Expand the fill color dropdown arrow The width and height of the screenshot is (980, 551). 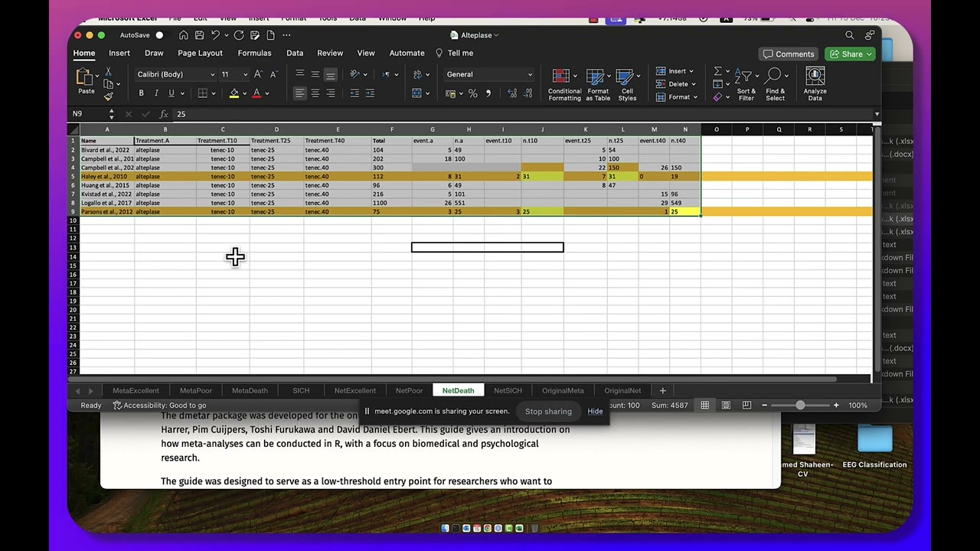(x=245, y=93)
